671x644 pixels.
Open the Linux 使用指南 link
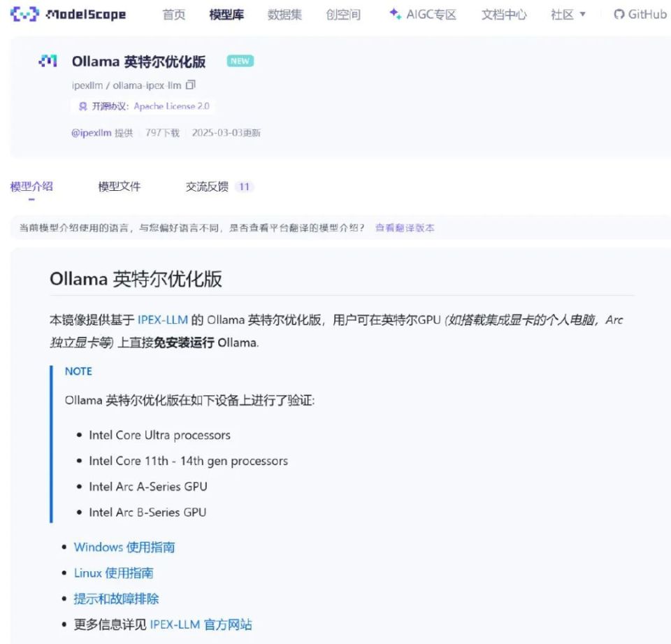pos(113,573)
